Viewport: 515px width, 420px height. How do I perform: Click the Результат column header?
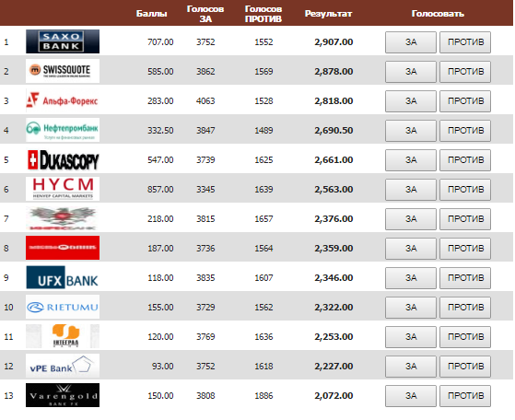tap(328, 14)
